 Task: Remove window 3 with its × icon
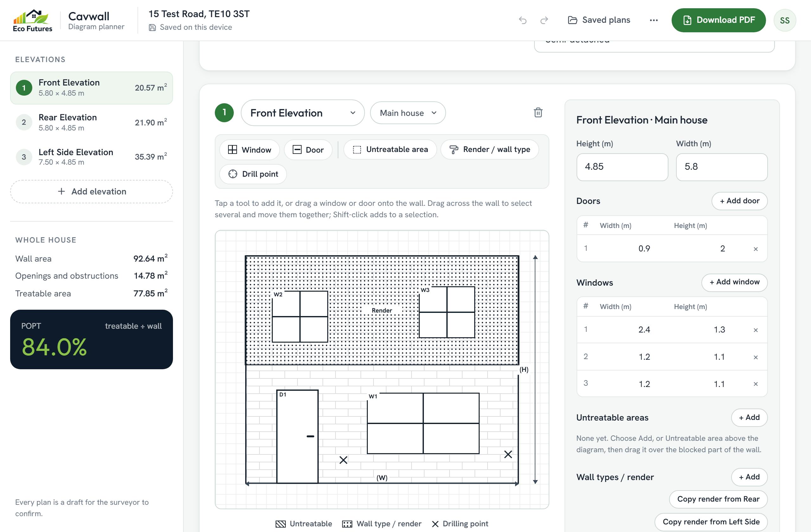[756, 384]
